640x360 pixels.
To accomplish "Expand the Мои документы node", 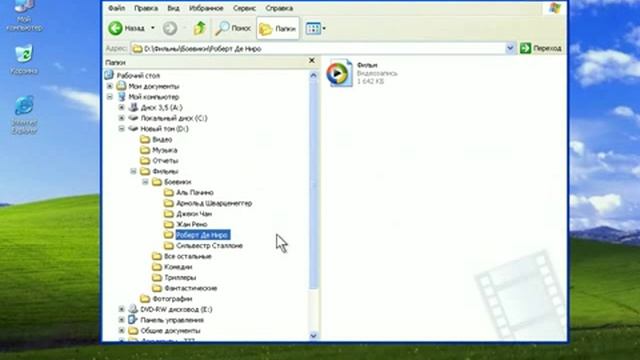I will pos(110,86).
